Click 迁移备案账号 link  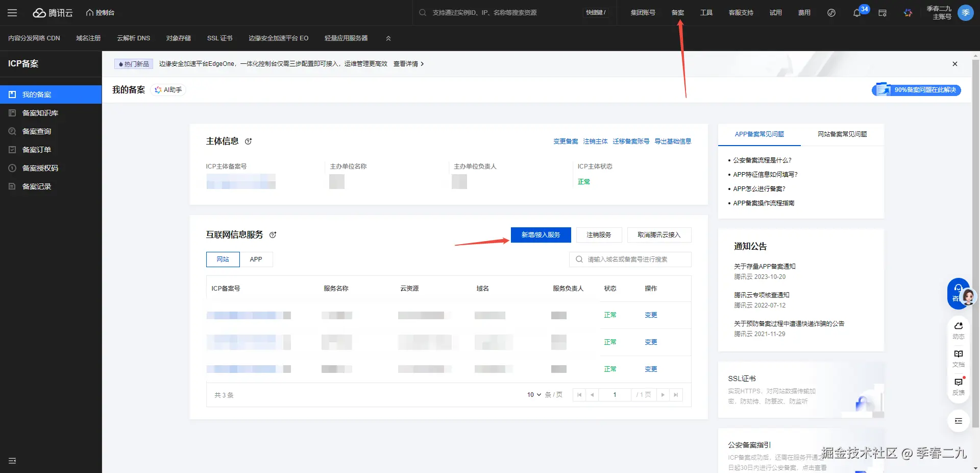click(631, 141)
